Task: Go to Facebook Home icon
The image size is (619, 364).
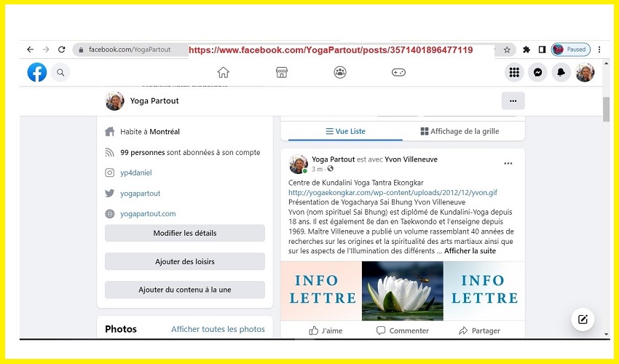Action: click(x=224, y=72)
